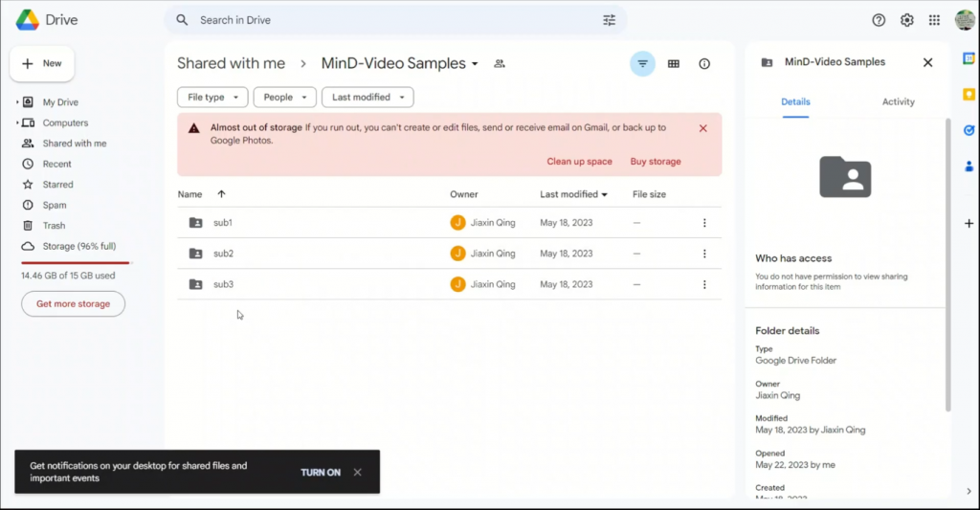Reverse name sort with arrow
Image resolution: width=980 pixels, height=510 pixels.
click(221, 193)
